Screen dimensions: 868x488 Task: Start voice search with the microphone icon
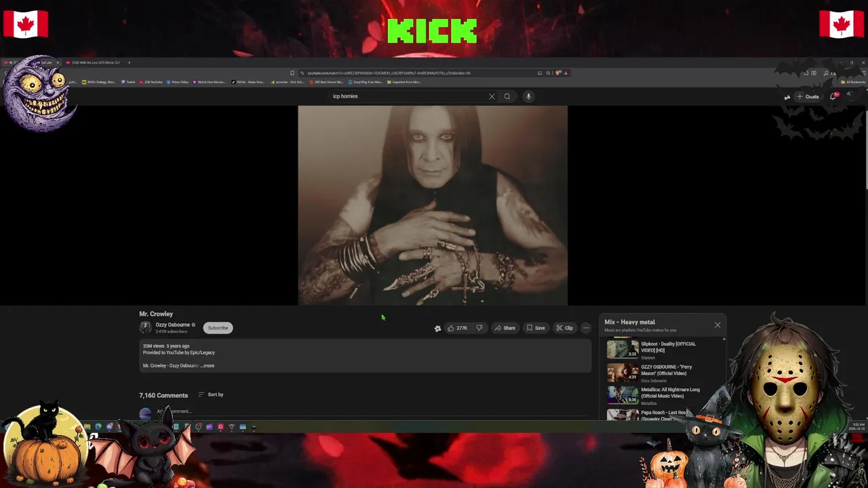click(528, 96)
